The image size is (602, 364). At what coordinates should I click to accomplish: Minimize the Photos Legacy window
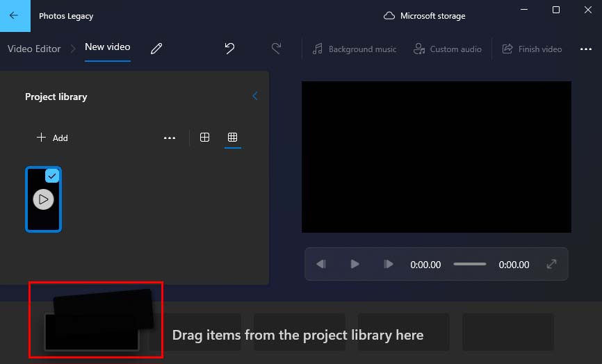click(x=524, y=10)
